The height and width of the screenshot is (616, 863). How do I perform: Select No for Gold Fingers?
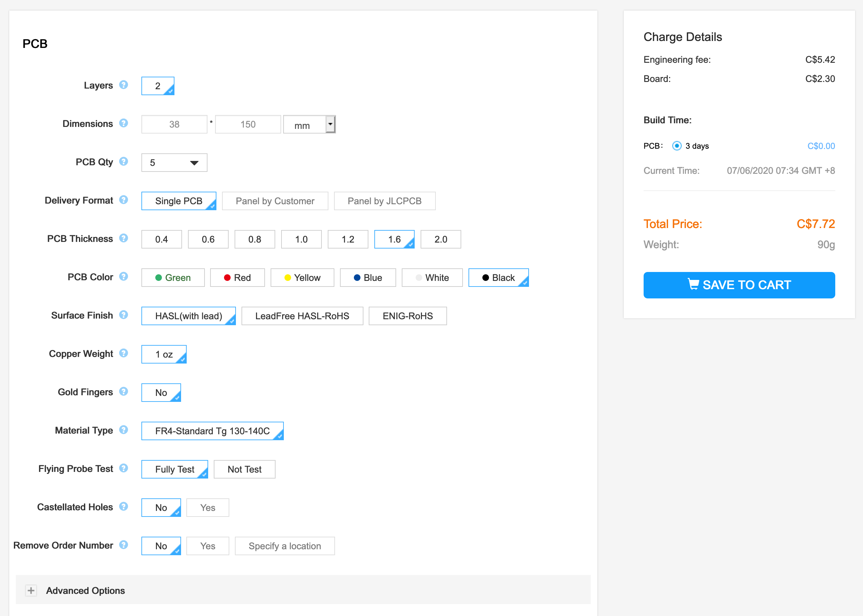161,393
